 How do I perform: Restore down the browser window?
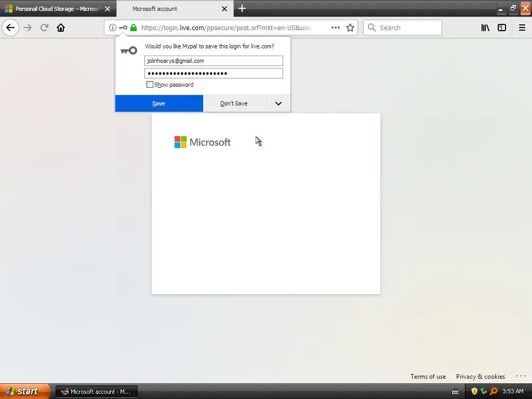pos(513,8)
